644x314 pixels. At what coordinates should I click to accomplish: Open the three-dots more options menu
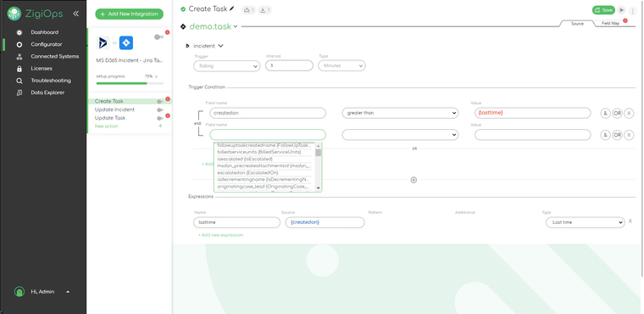tap(632, 11)
